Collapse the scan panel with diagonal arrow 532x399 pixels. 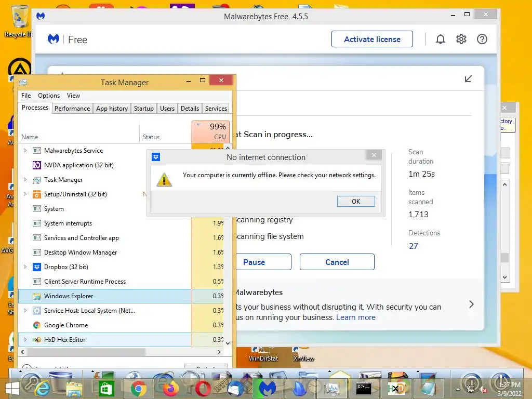pos(468,79)
